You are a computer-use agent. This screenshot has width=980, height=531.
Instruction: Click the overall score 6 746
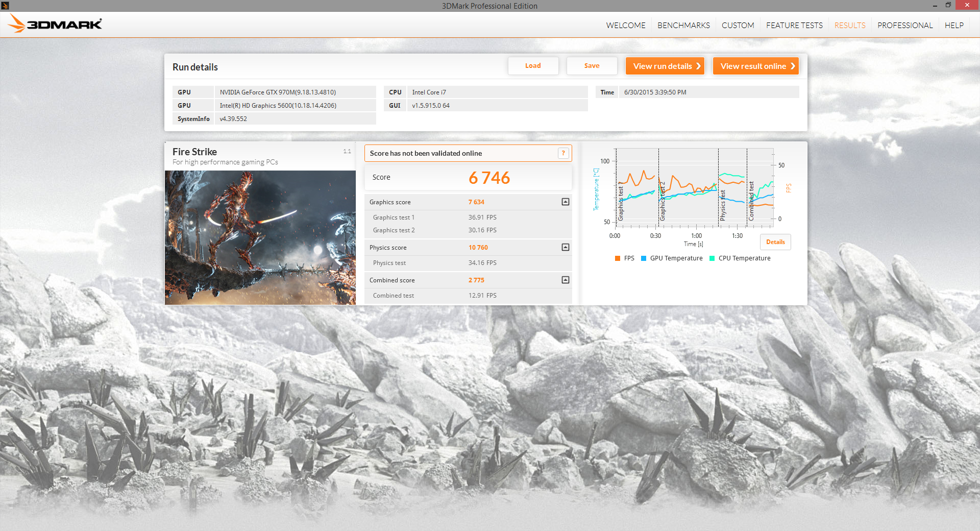coord(489,178)
